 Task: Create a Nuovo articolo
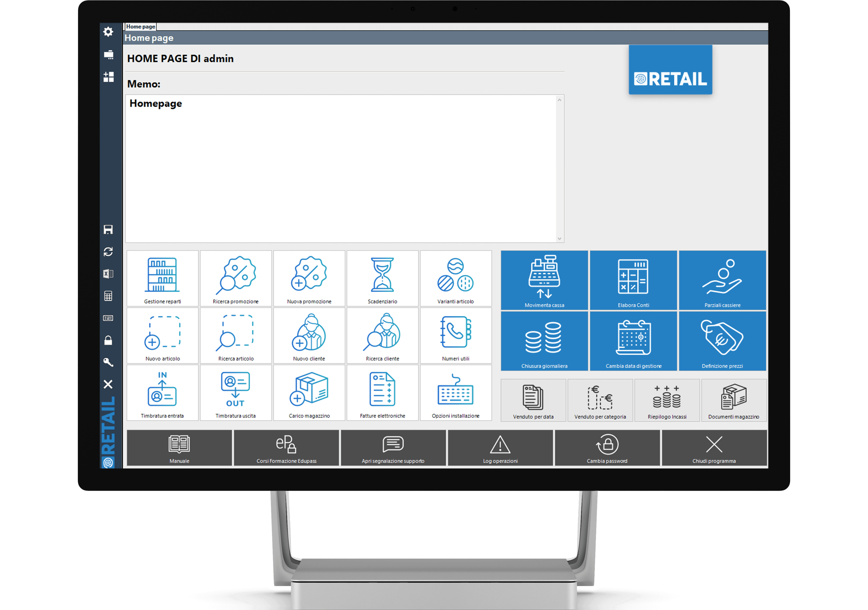click(x=163, y=335)
